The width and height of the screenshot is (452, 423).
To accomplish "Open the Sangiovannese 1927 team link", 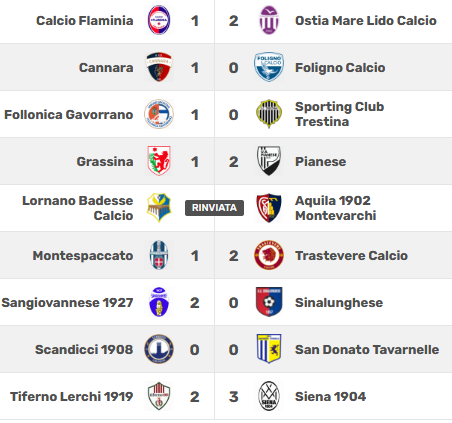I will (67, 303).
